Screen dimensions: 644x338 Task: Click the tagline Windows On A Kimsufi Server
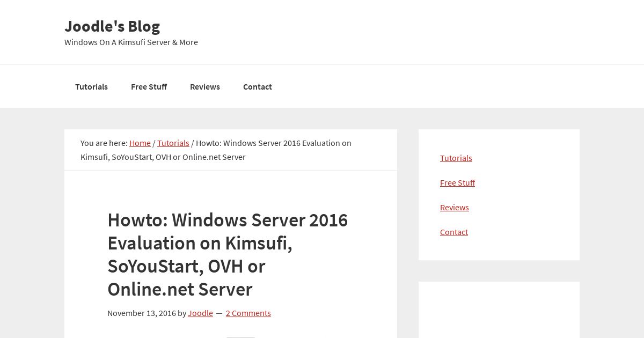click(x=131, y=42)
